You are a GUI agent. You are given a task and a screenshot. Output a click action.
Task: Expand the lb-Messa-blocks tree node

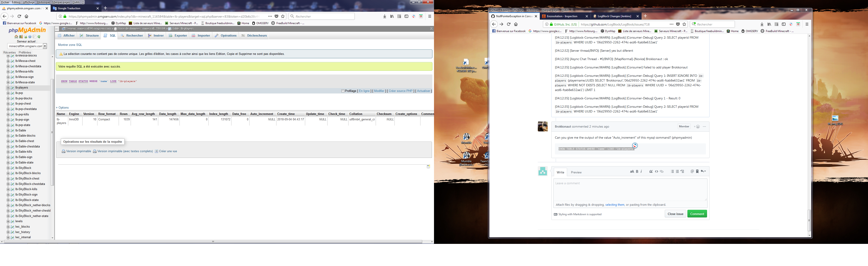pos(8,56)
